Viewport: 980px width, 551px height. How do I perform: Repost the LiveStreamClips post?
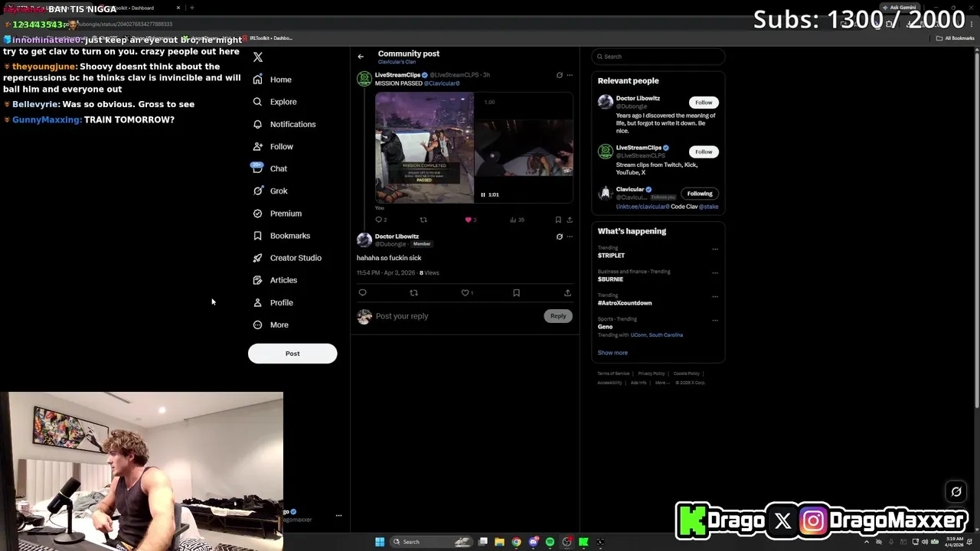[423, 220]
